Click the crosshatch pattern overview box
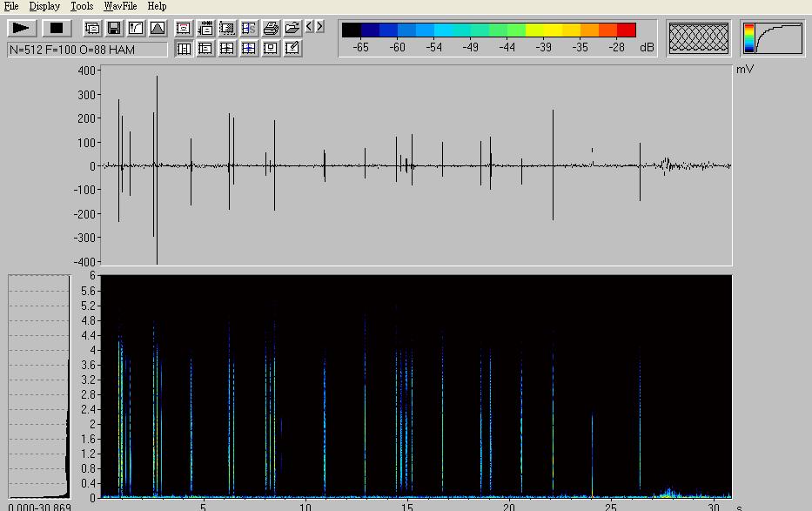Screen dimensions: 812x511 [699, 38]
